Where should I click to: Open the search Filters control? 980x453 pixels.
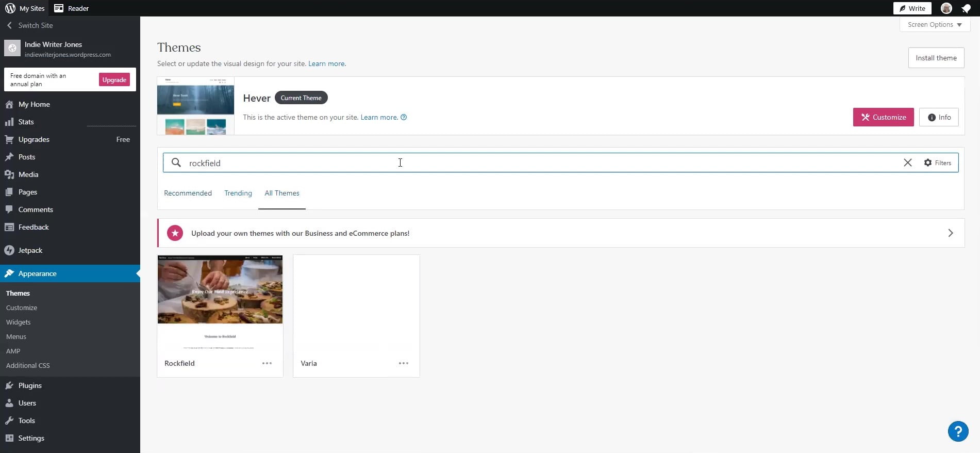937,163
